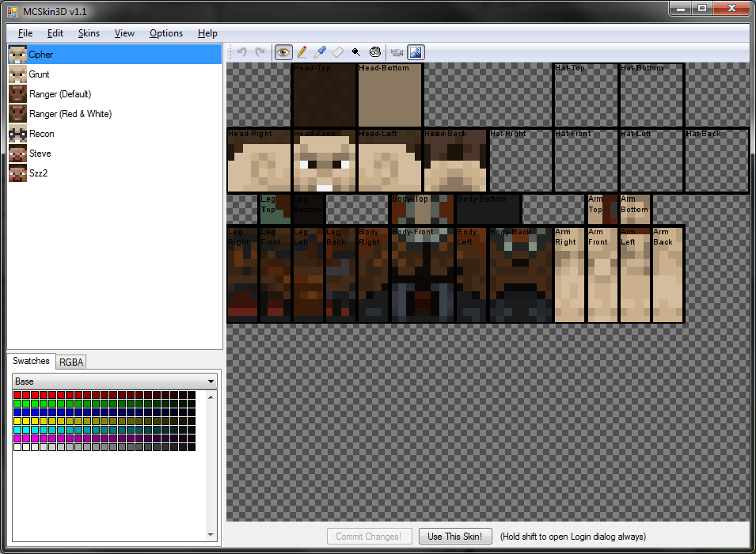This screenshot has width=756, height=554.
Task: Select the Recon skin
Action: click(x=115, y=134)
